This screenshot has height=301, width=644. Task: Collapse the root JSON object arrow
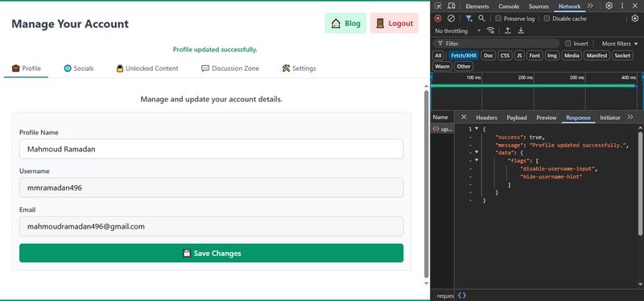(x=477, y=129)
